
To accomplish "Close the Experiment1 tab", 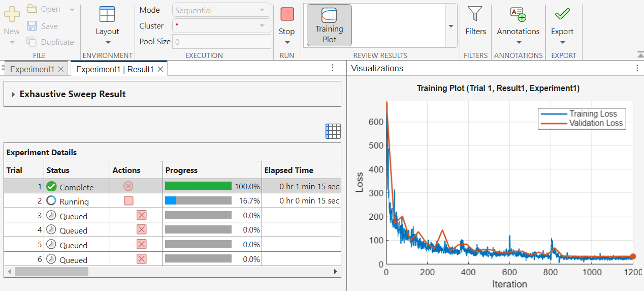I will [61, 69].
